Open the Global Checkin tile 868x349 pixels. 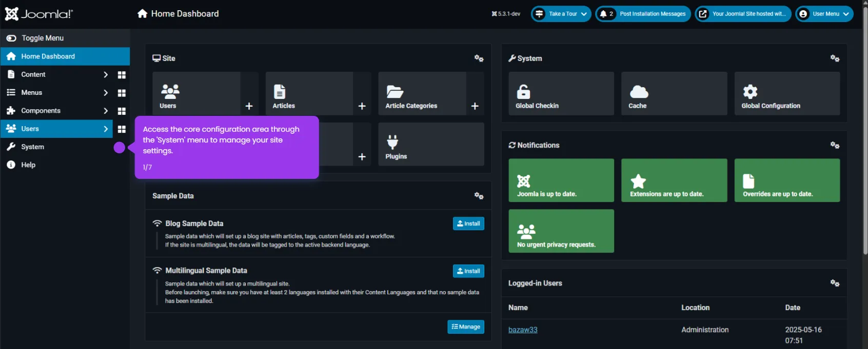(561, 93)
